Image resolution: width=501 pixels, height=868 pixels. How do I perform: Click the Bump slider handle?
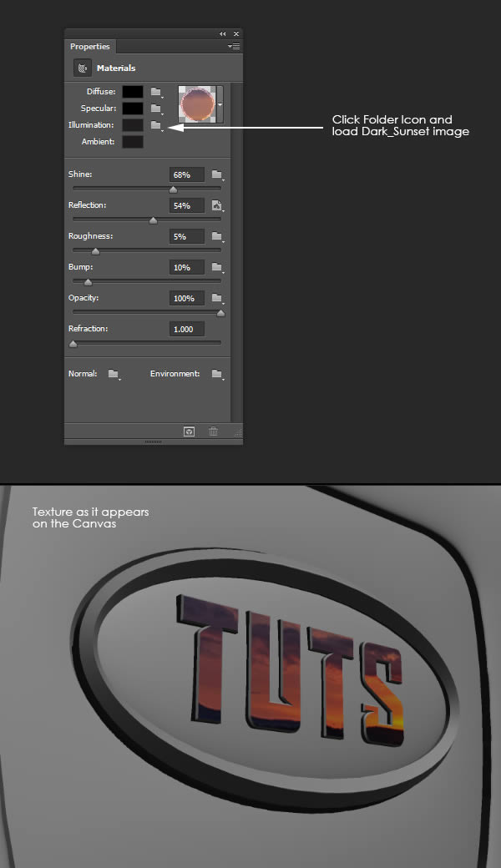(88, 282)
